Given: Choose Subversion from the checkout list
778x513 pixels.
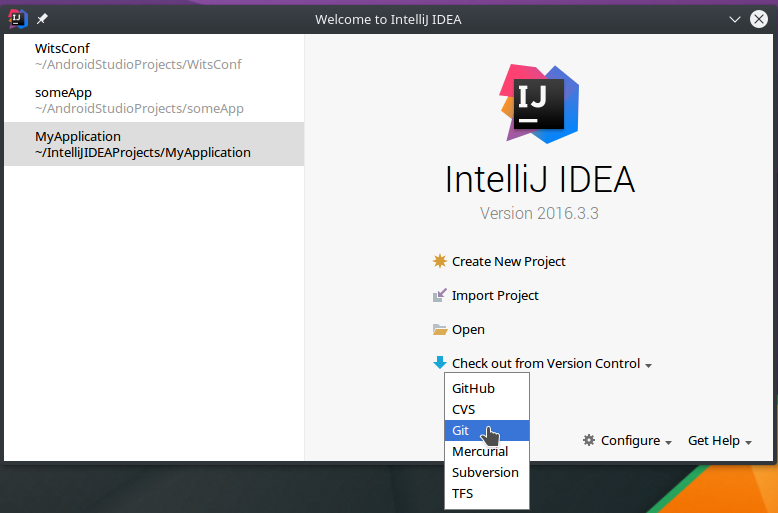Looking at the screenshot, I should click(x=487, y=472).
